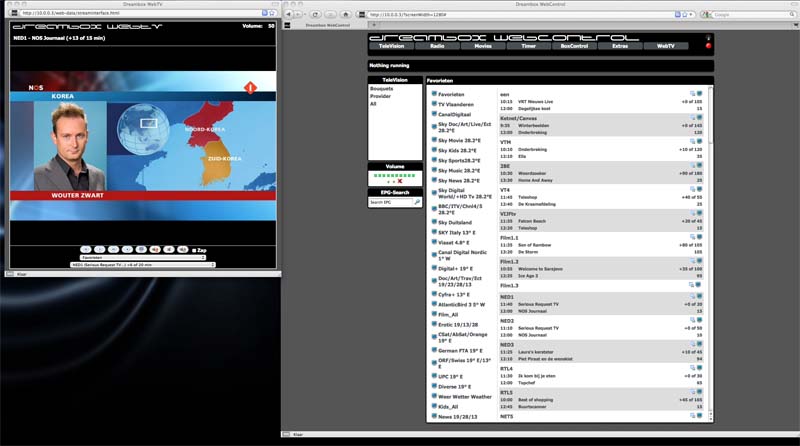This screenshot has width=800, height=446.
Task: Open the Movies tab in WebControl
Action: click(x=483, y=46)
